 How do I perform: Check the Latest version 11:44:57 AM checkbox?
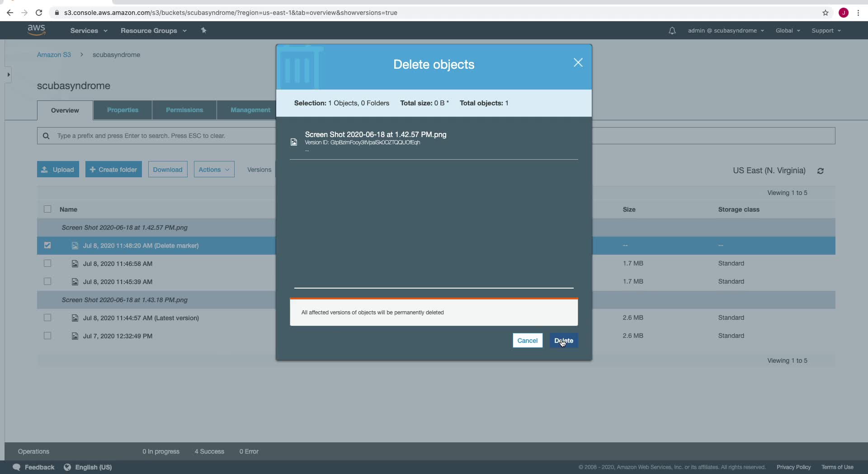coord(47,318)
